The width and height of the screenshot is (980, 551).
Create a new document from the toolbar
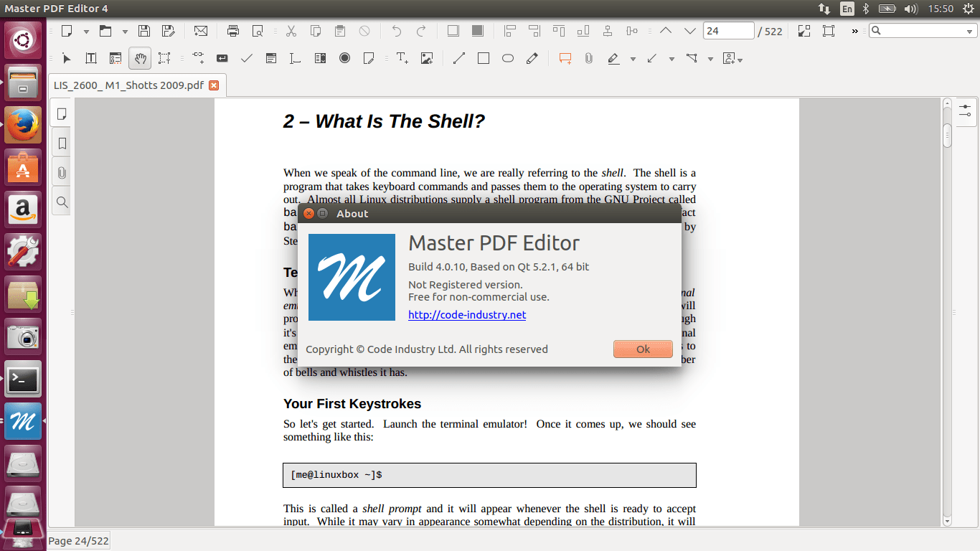[67, 31]
